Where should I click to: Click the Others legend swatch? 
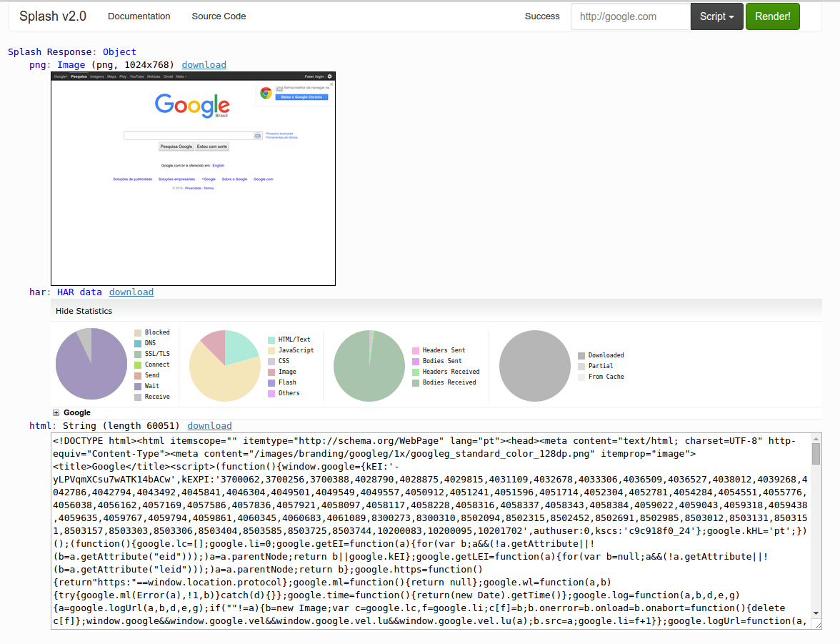(271, 393)
